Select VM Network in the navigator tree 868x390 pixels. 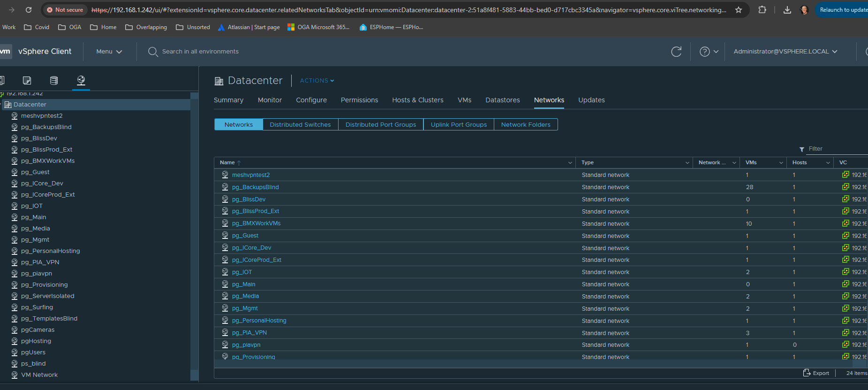pos(39,375)
